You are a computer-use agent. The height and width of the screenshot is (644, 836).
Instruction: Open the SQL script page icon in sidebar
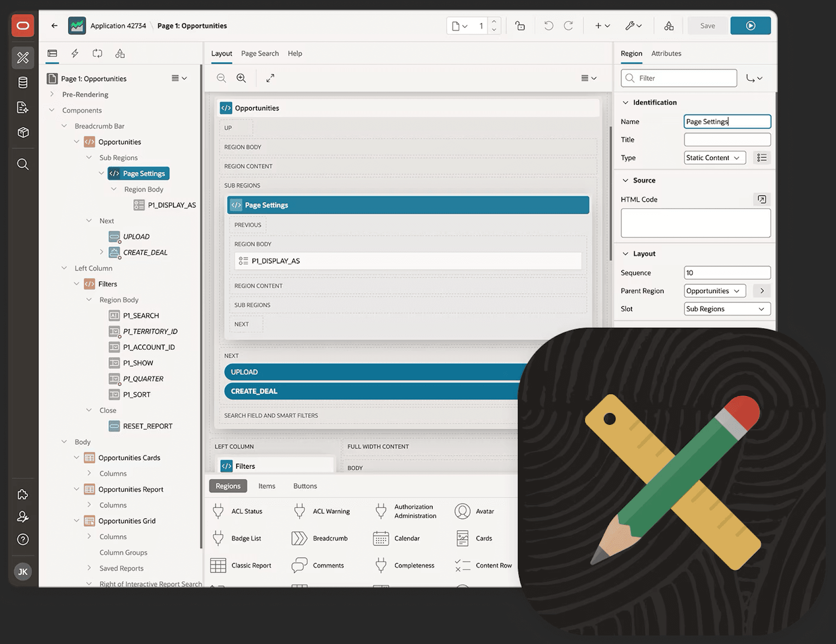pyautogui.click(x=23, y=107)
